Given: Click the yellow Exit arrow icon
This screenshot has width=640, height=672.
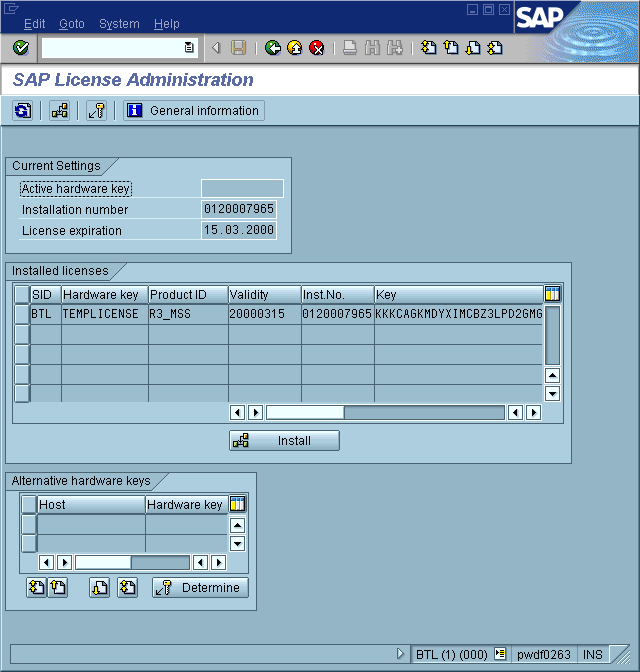Looking at the screenshot, I should click(295, 48).
